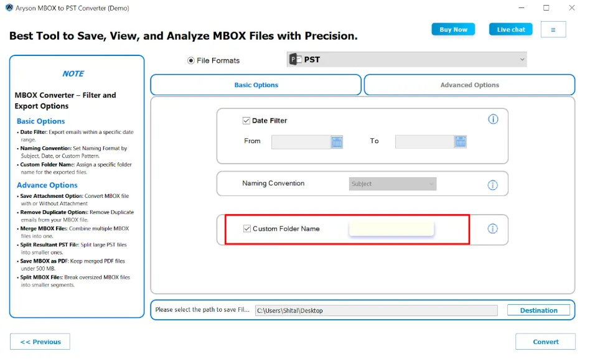Click the Date Filter info icon
This screenshot has width=610, height=364.
click(493, 119)
